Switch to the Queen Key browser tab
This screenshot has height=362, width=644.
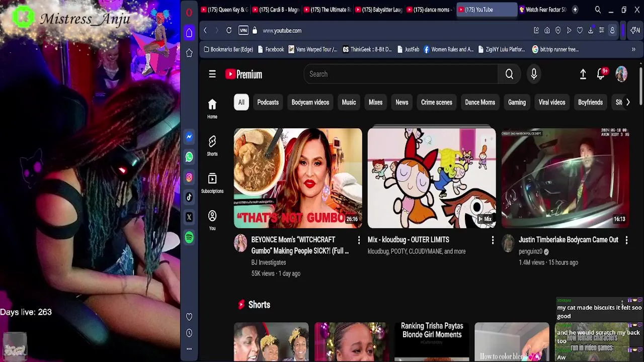point(224,10)
